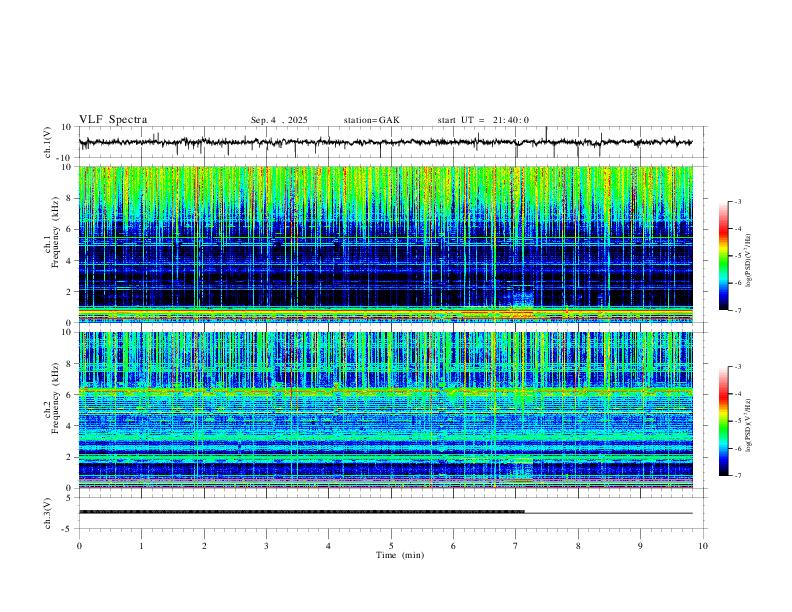The image size is (792, 612).
Task: Click the "ch.1(V)" waveform axis label
Action: coord(48,142)
